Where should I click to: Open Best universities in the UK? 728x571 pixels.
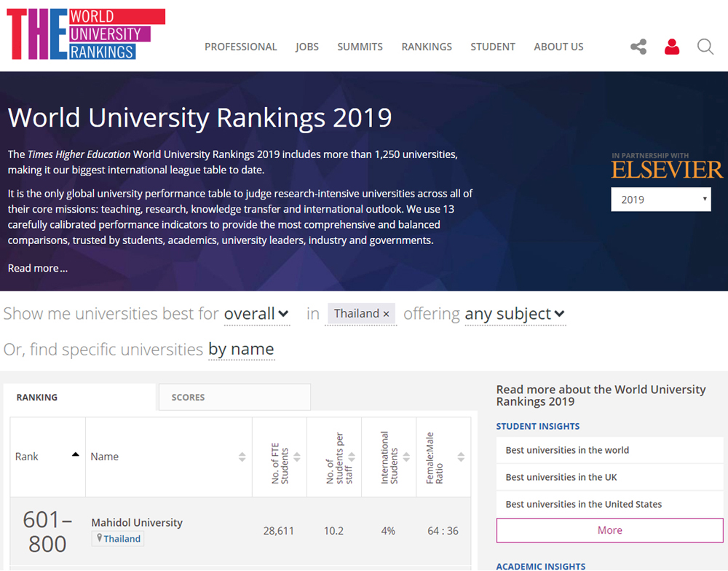(x=561, y=477)
